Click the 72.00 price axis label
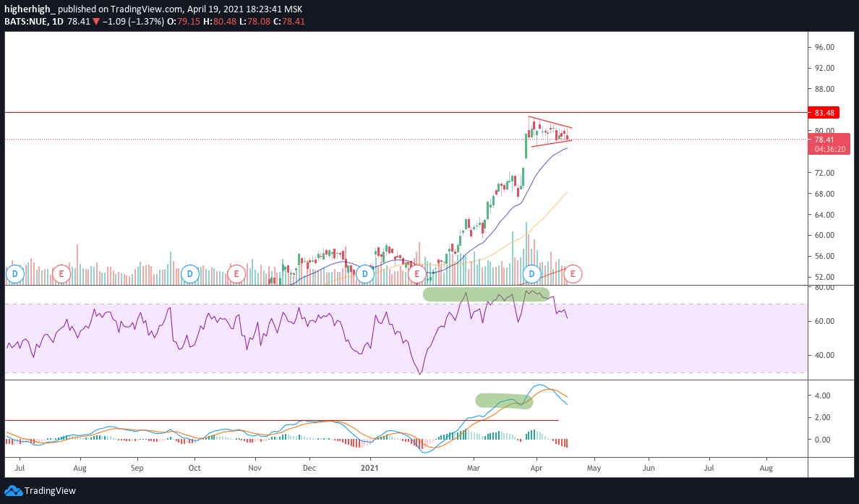Image resolution: width=859 pixels, height=504 pixels. [x=824, y=173]
